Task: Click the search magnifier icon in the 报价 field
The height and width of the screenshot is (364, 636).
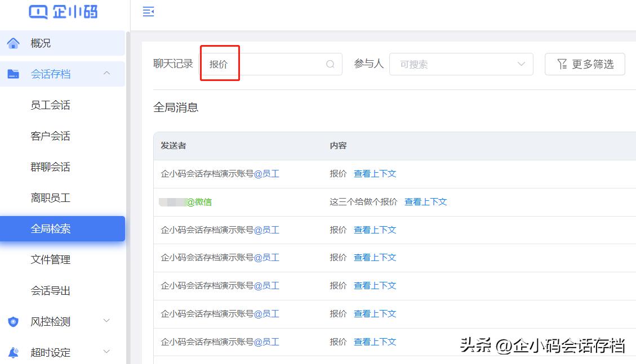Action: tap(330, 64)
